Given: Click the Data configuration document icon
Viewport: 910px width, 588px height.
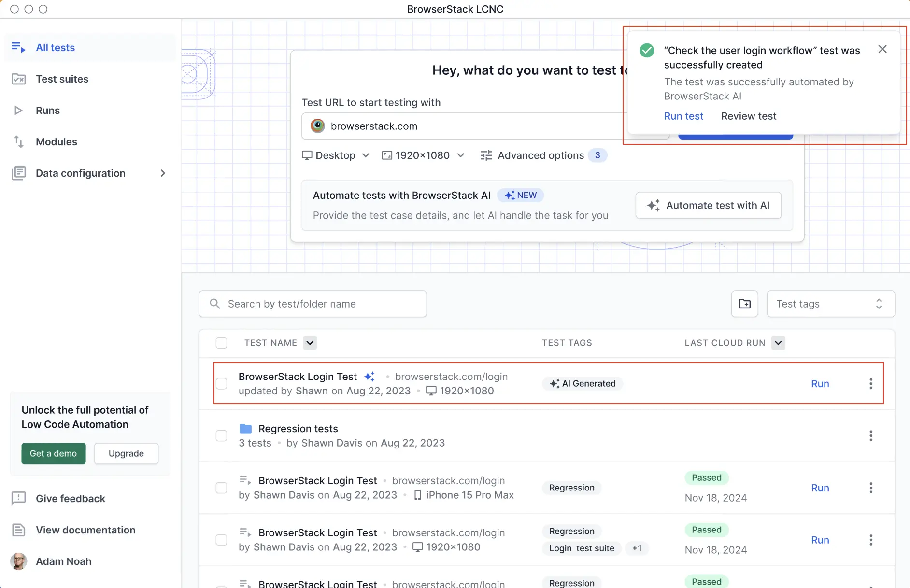Looking at the screenshot, I should [18, 173].
